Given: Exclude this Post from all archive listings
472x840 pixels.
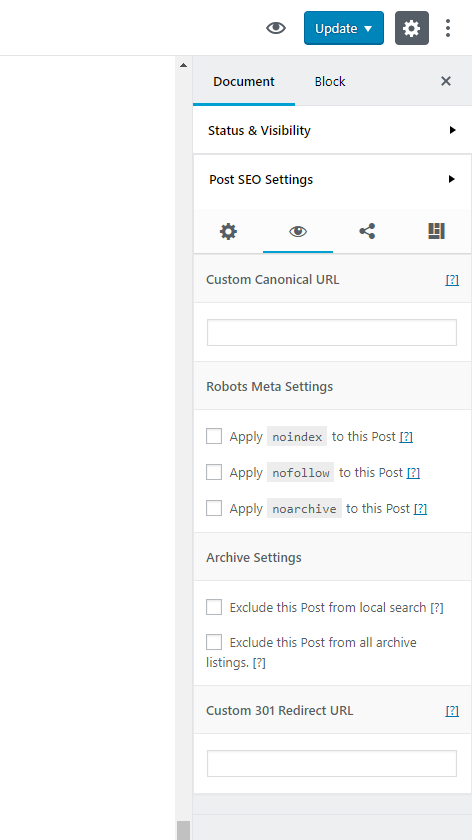Looking at the screenshot, I should click(x=214, y=642).
